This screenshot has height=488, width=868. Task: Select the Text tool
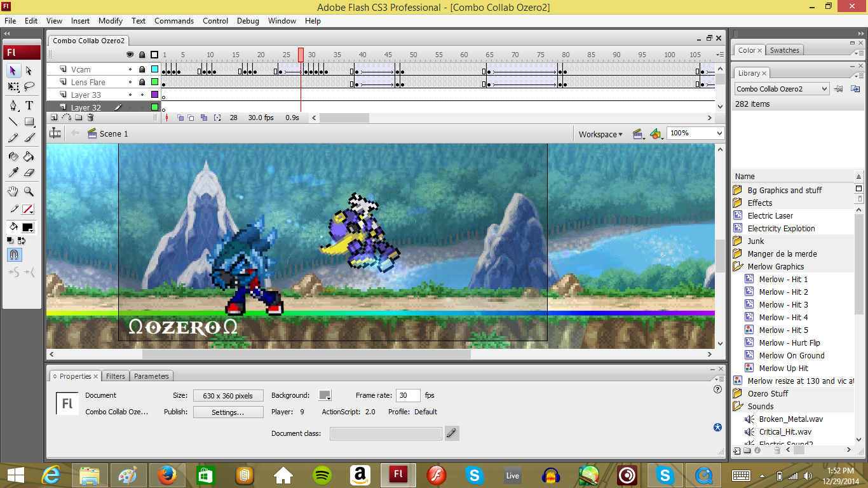point(29,105)
